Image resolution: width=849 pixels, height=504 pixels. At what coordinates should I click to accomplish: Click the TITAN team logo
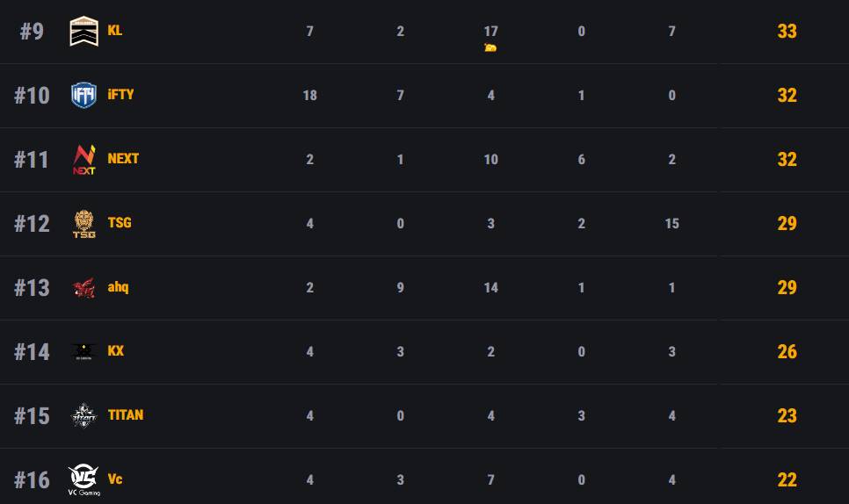click(83, 415)
